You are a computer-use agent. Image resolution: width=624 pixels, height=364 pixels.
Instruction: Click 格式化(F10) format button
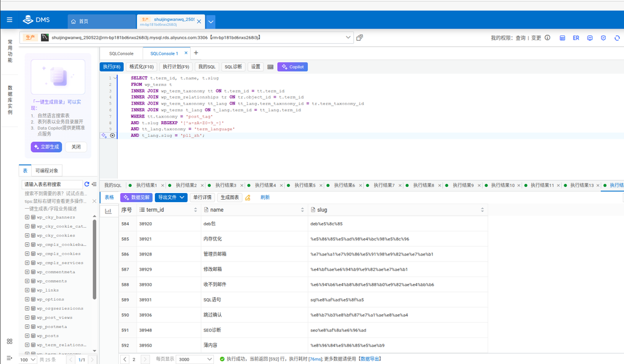click(x=141, y=67)
